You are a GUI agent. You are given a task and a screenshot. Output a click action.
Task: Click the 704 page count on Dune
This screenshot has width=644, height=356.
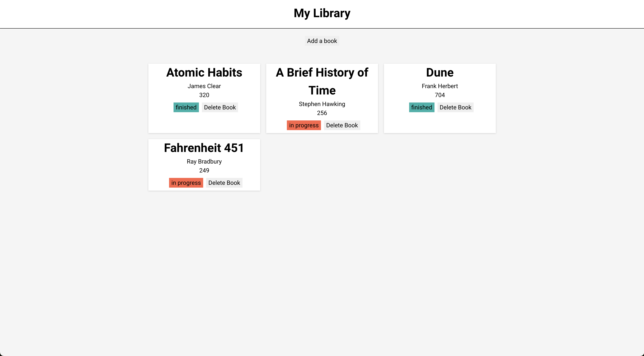coord(440,95)
